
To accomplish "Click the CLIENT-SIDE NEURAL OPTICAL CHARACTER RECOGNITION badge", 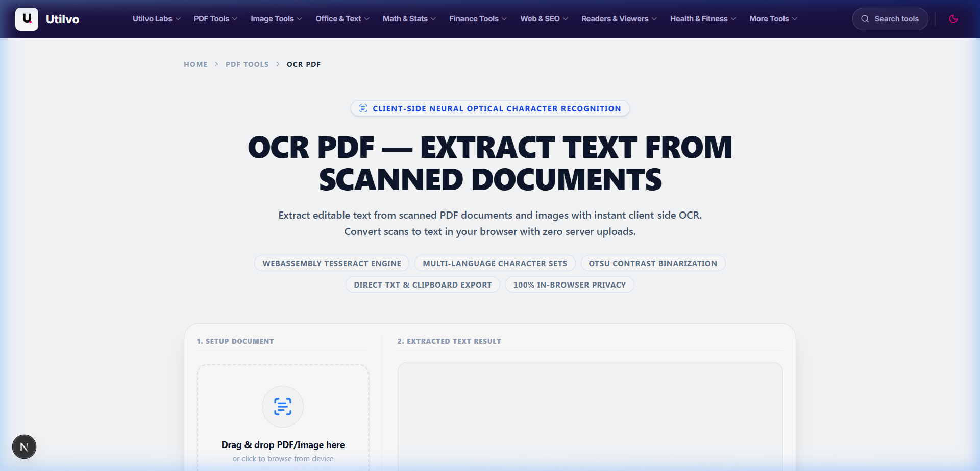I will pos(490,108).
